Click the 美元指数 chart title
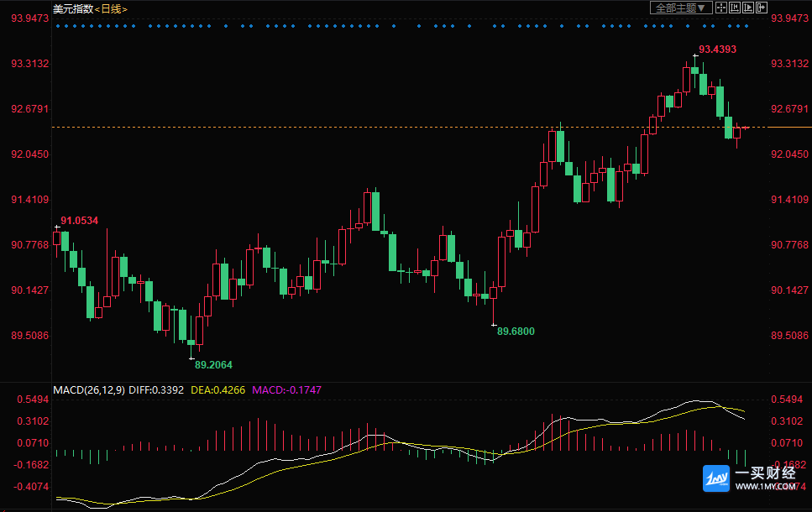This screenshot has height=512, width=812. click(x=73, y=8)
